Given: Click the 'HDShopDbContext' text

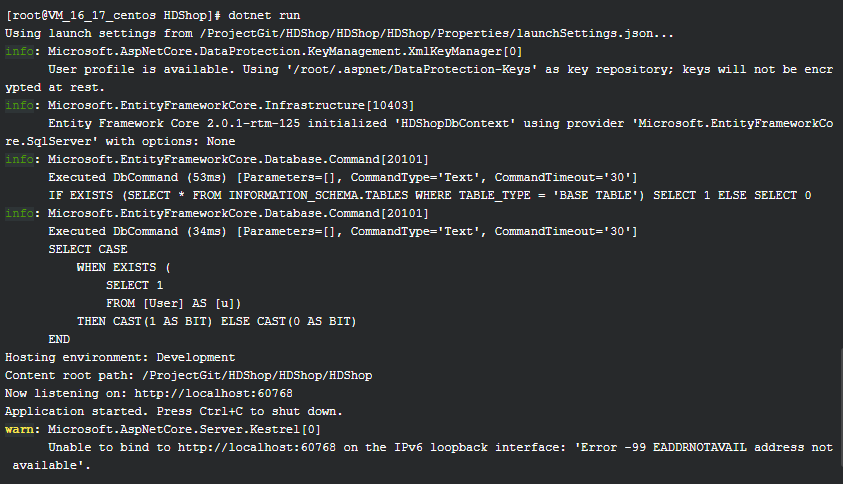Looking at the screenshot, I should [455, 123].
